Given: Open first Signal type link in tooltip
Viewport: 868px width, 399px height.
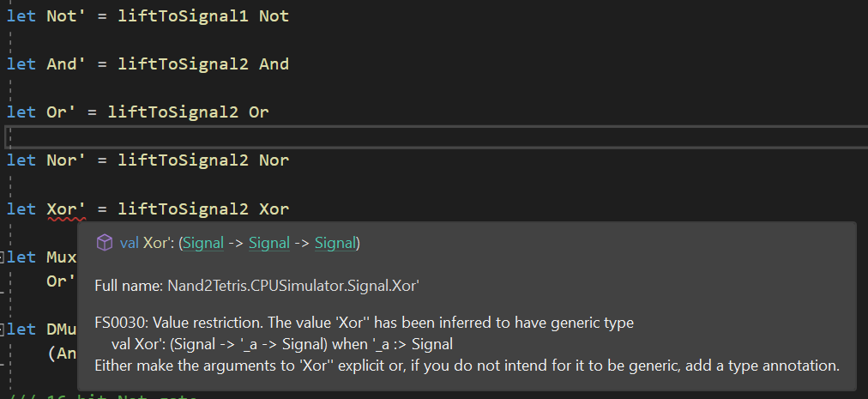Looking at the screenshot, I should pyautogui.click(x=203, y=243).
